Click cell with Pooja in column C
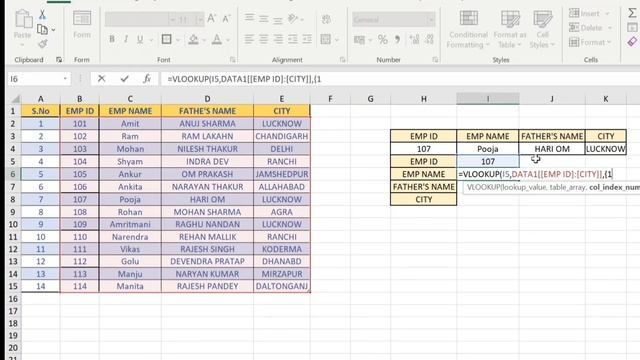640x360 pixels. (x=130, y=200)
